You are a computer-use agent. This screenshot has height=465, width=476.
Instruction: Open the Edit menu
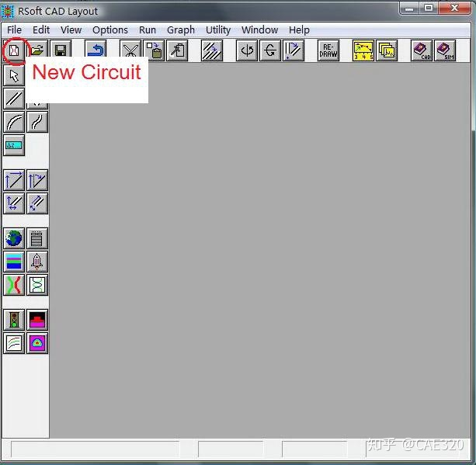coord(41,30)
